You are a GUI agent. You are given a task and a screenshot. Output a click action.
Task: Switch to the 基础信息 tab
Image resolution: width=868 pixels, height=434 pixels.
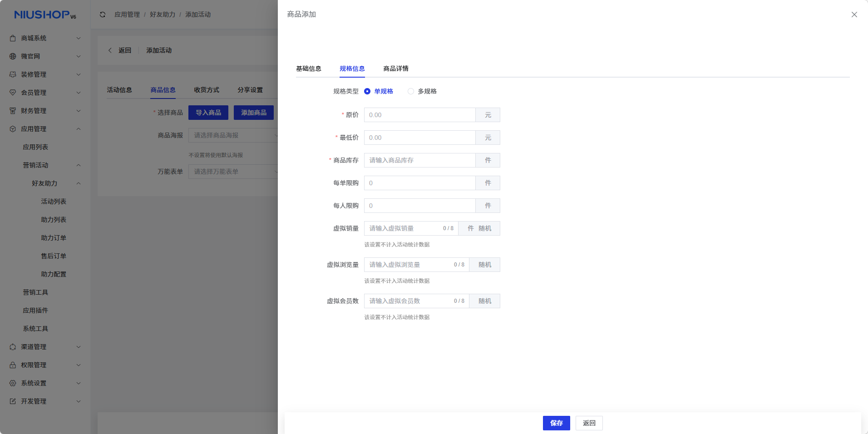click(x=309, y=69)
